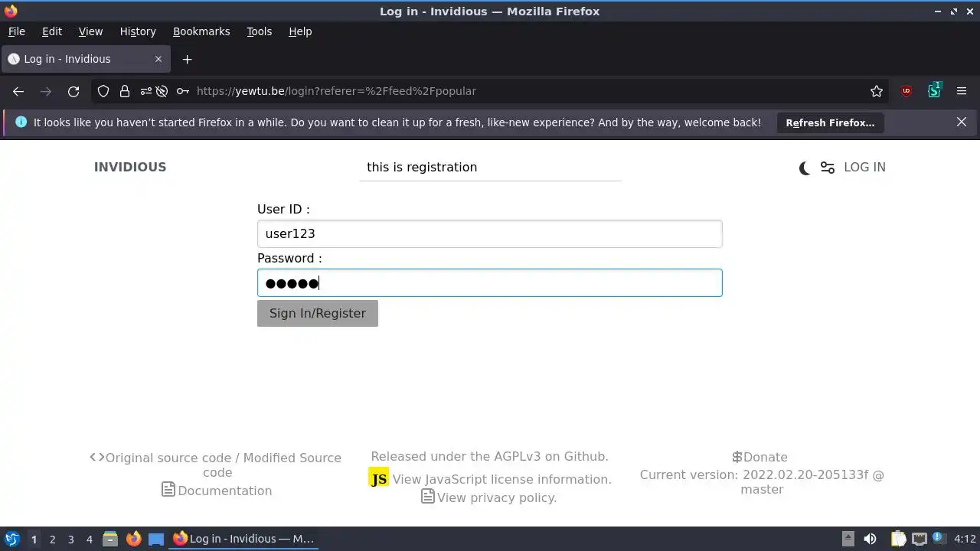Screen dimensions: 980x551
Task: Click the uBlock Origin extension icon
Action: click(x=906, y=91)
